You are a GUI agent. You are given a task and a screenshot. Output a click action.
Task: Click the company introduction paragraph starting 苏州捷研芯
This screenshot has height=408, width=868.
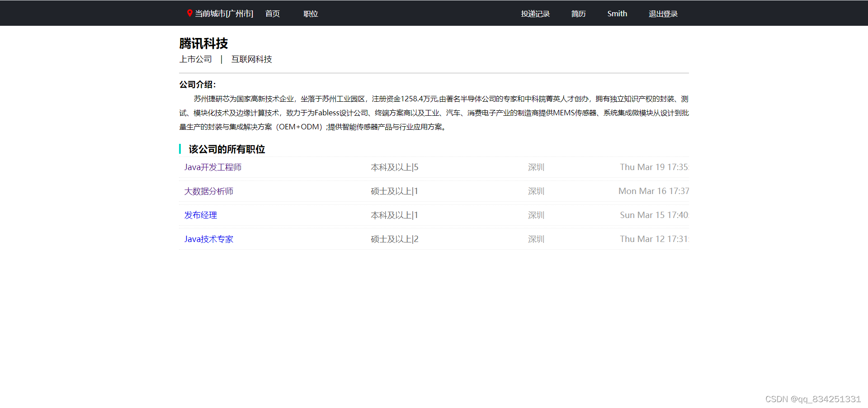click(434, 113)
